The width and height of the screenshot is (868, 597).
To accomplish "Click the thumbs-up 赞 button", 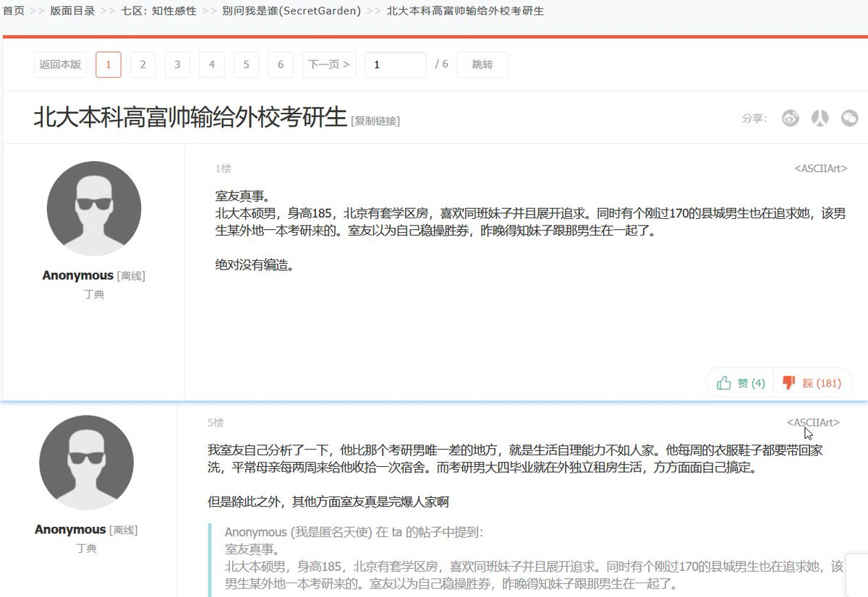I will point(740,383).
